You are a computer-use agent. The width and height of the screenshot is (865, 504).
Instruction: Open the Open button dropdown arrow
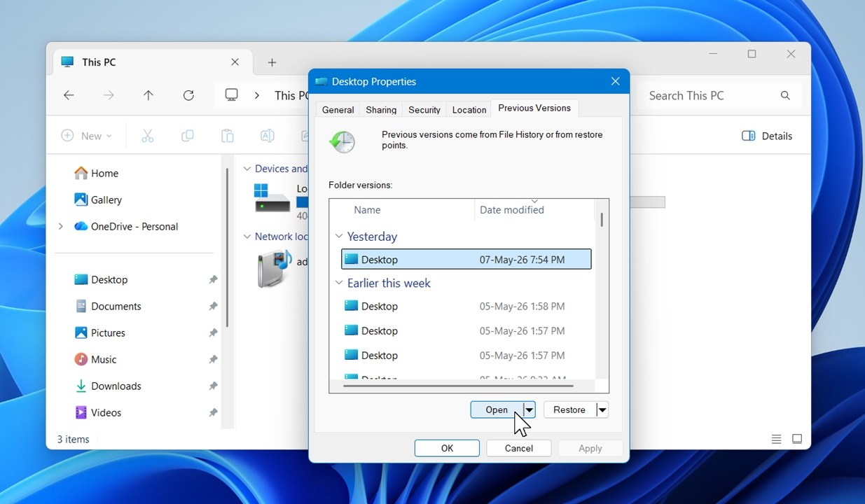[x=530, y=409]
